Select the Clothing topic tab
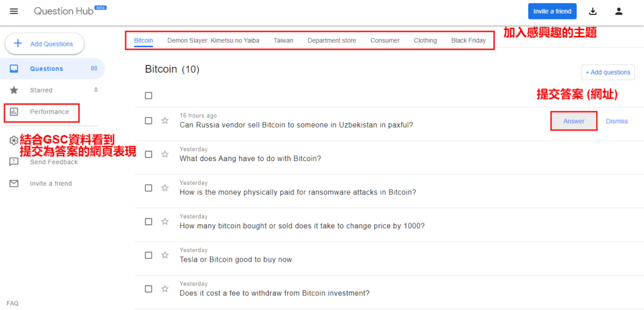The height and width of the screenshot is (310, 644). point(425,41)
